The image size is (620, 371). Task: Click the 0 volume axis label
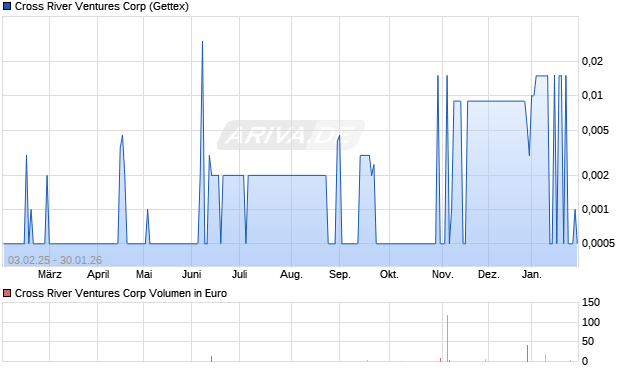(x=585, y=361)
